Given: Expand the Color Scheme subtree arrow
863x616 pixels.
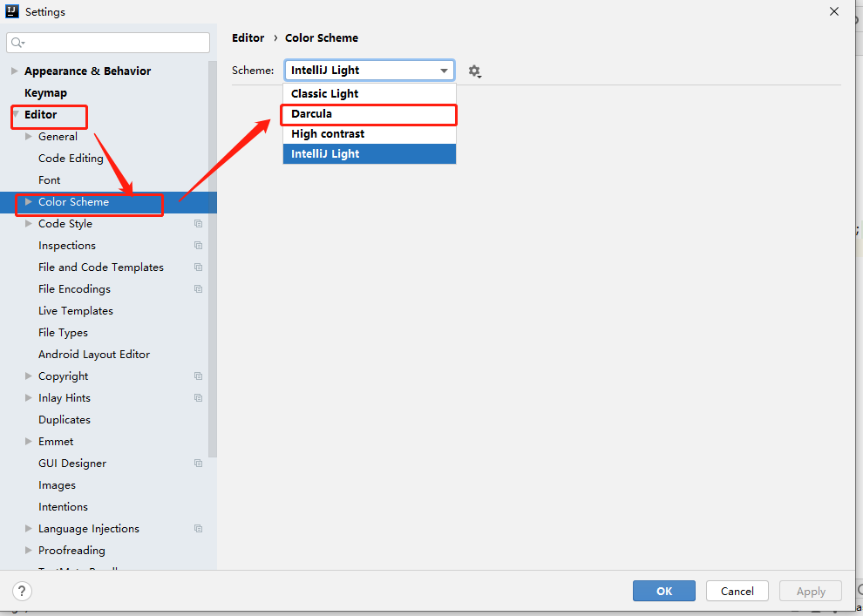Looking at the screenshot, I should [29, 202].
